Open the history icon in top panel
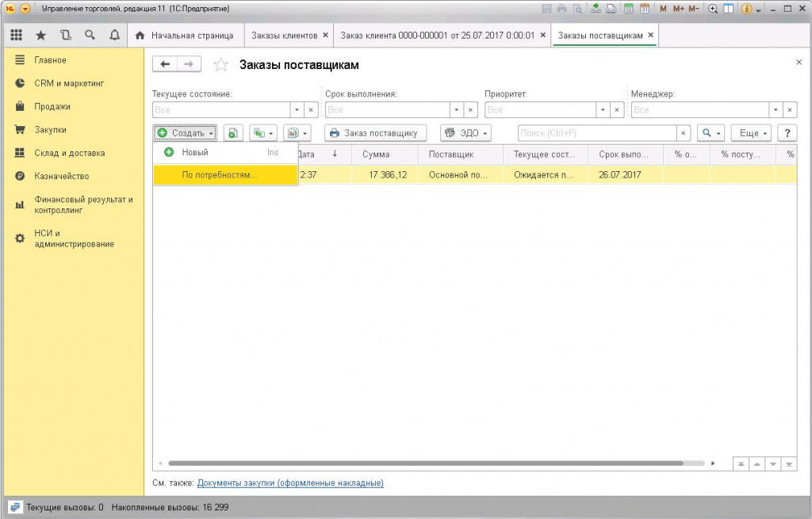 pyautogui.click(x=65, y=35)
